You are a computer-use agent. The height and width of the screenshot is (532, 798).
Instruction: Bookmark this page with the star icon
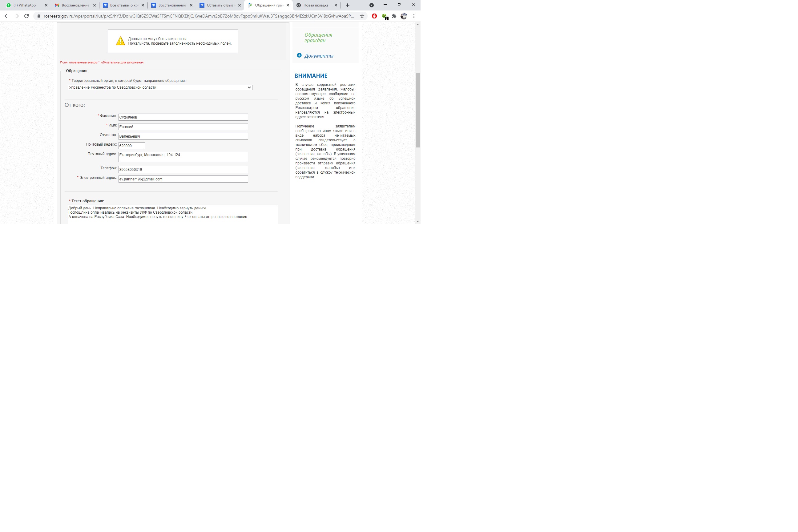[362, 16]
